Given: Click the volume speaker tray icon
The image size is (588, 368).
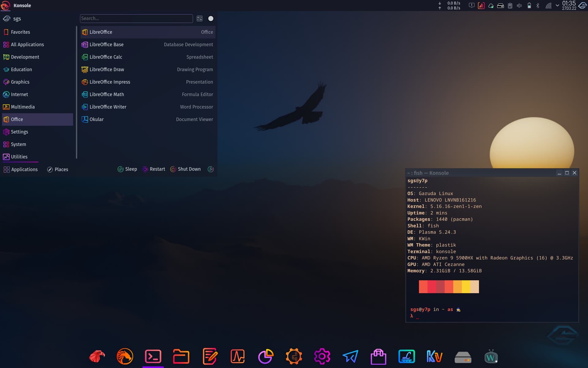Looking at the screenshot, I should pyautogui.click(x=519, y=6).
